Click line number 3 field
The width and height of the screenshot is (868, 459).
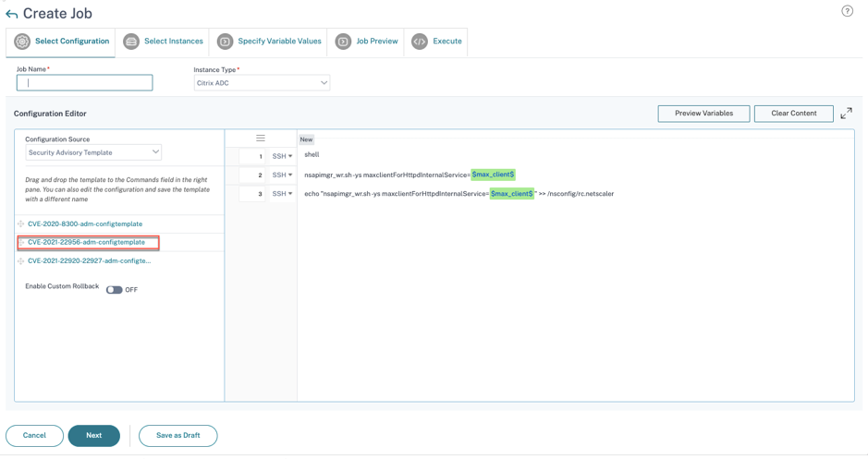pos(252,194)
